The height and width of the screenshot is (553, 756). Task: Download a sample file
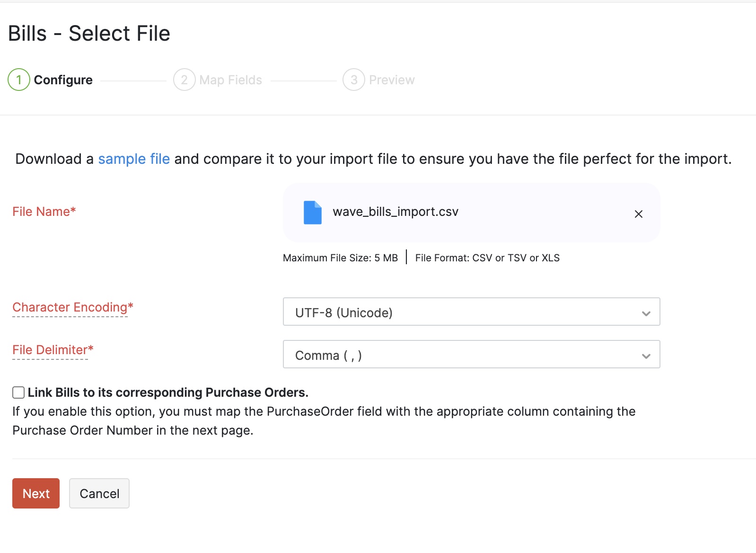[x=134, y=159]
